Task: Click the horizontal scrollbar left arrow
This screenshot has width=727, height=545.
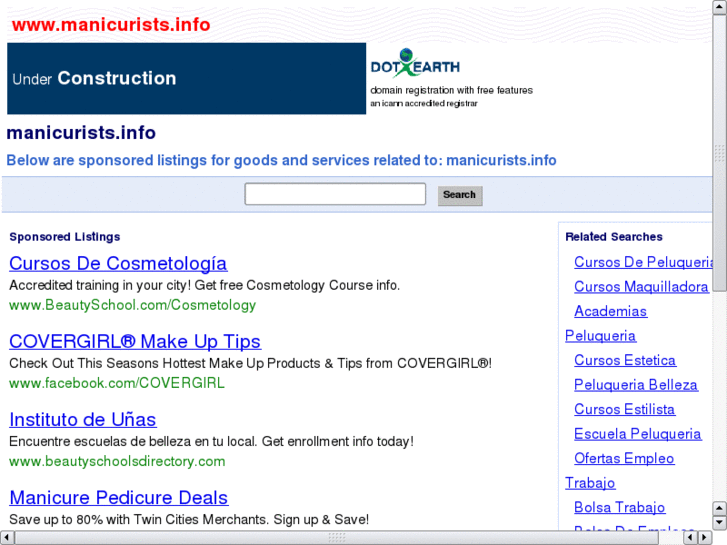Action: click(7, 538)
